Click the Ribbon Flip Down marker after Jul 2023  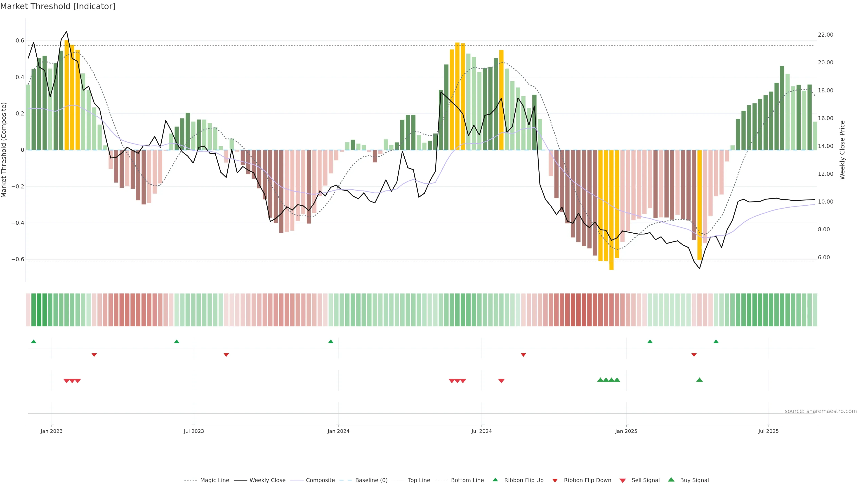pyautogui.click(x=226, y=355)
